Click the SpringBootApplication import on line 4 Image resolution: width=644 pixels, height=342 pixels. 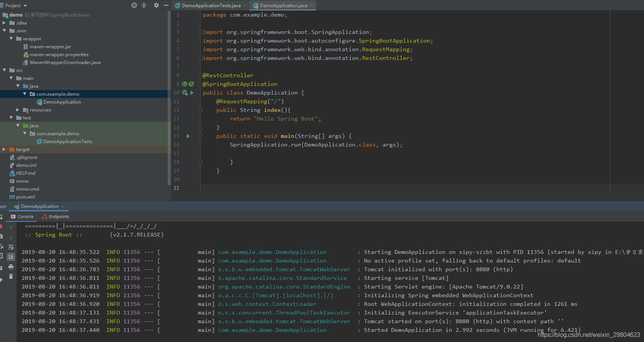pos(394,41)
